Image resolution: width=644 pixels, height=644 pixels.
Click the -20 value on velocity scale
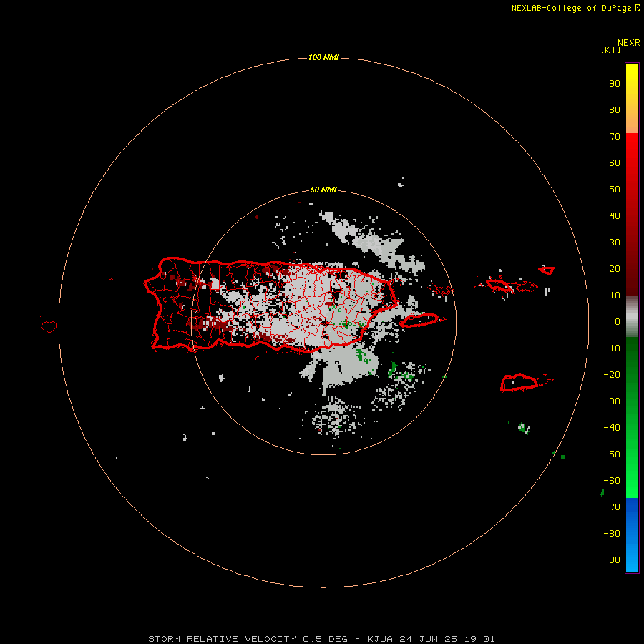coord(612,374)
